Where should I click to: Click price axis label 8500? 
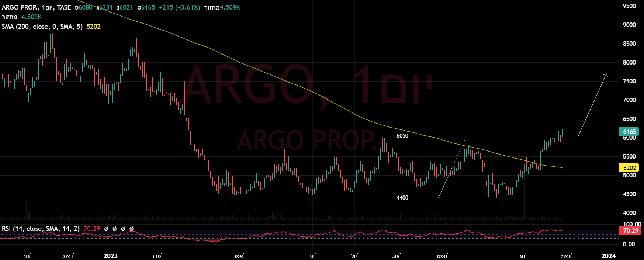tap(629, 44)
